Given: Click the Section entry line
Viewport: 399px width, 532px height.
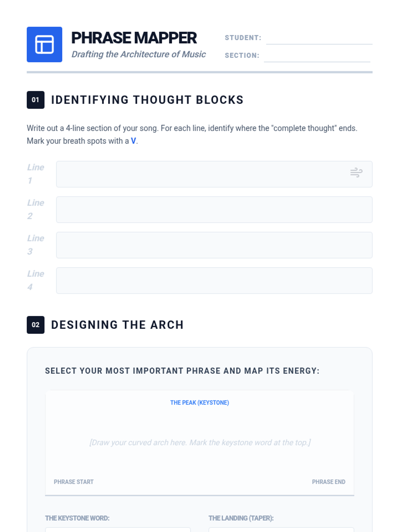Looking at the screenshot, I should coord(317,56).
